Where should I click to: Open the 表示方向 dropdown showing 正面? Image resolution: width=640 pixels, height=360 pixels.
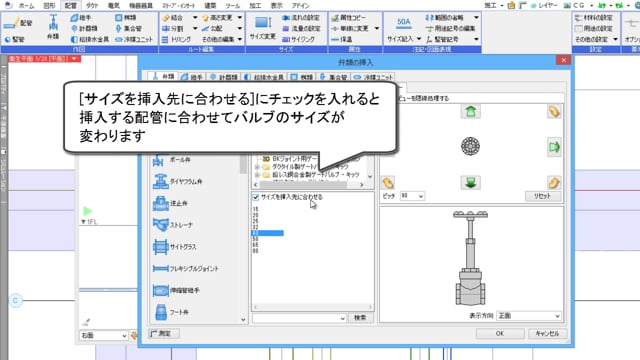click(529, 316)
